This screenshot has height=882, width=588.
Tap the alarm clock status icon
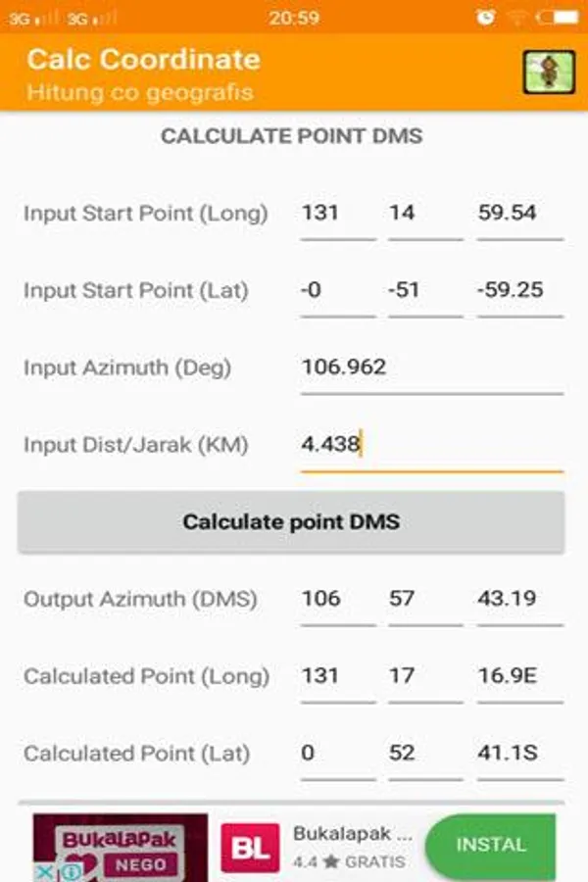486,17
